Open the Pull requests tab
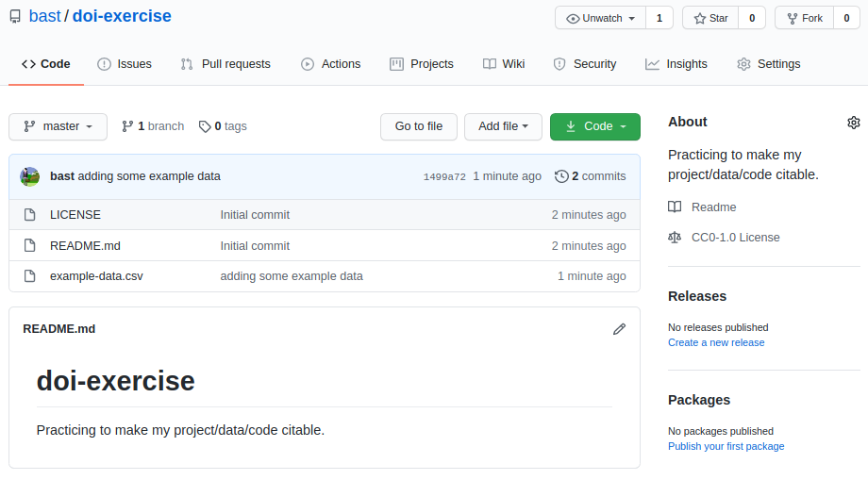The height and width of the screenshot is (480, 868). [225, 64]
